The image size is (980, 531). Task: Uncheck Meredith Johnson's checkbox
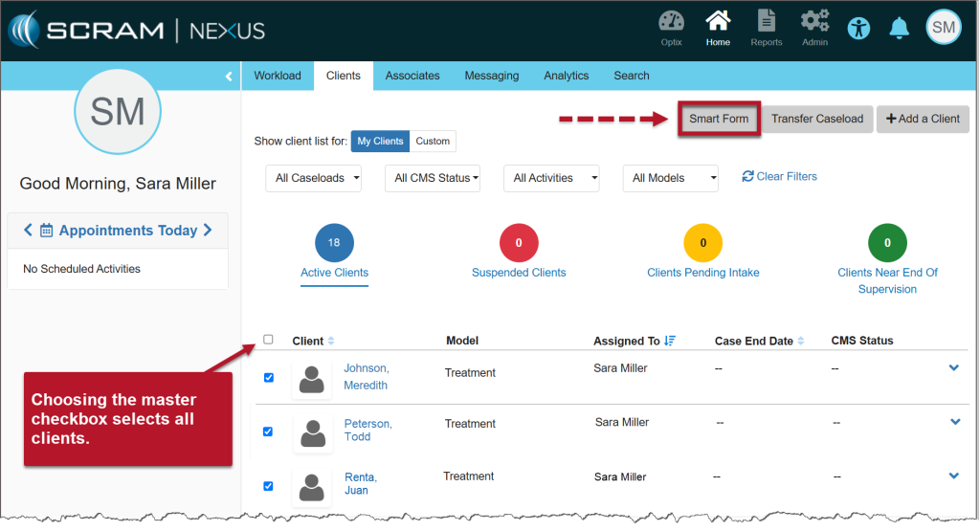pos(268,377)
